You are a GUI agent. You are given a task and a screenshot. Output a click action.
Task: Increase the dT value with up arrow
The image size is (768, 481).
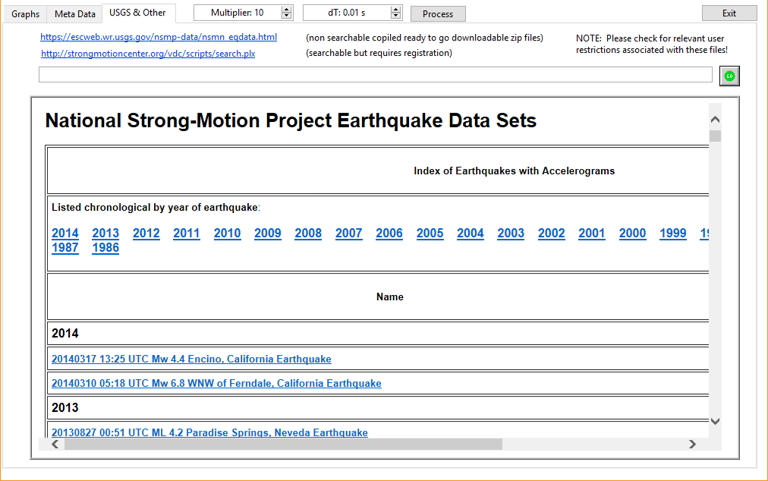[396, 10]
